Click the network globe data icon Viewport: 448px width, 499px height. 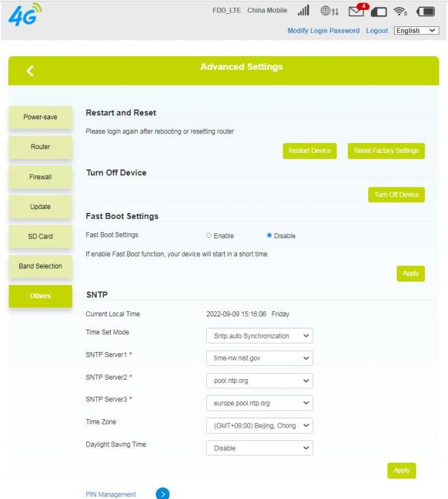(329, 11)
